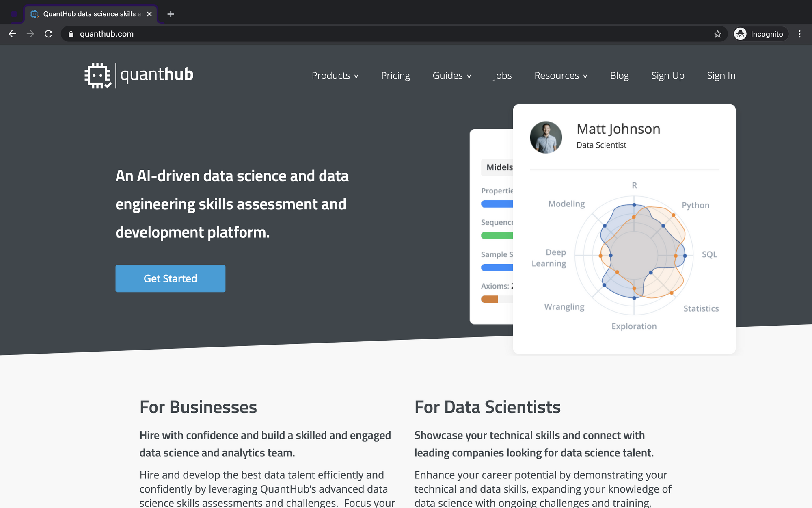
Task: Expand the Guides dropdown menu
Action: 452,76
